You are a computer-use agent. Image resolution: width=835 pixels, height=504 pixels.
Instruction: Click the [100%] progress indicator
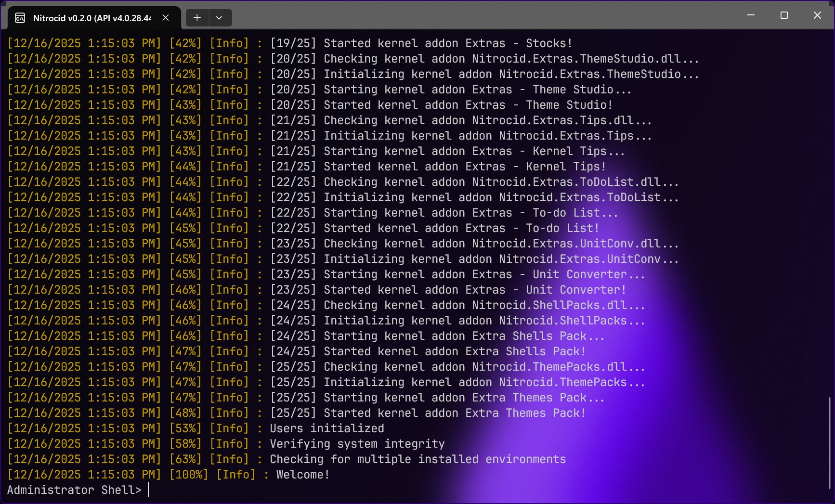[x=189, y=475]
